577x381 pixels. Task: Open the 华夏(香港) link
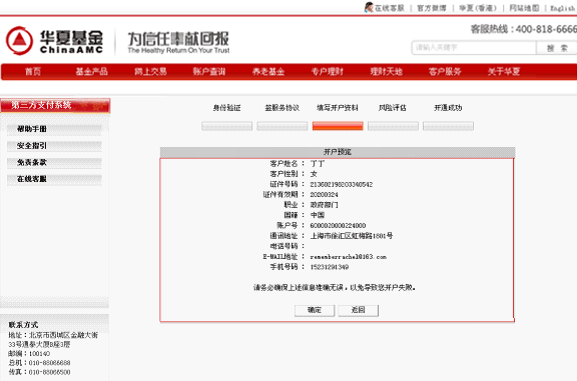click(x=478, y=8)
